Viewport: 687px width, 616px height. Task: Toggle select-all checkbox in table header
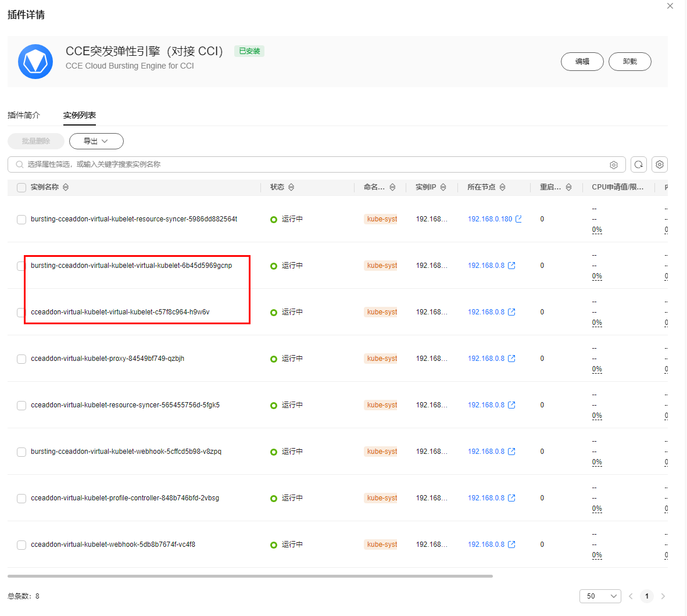click(x=22, y=188)
